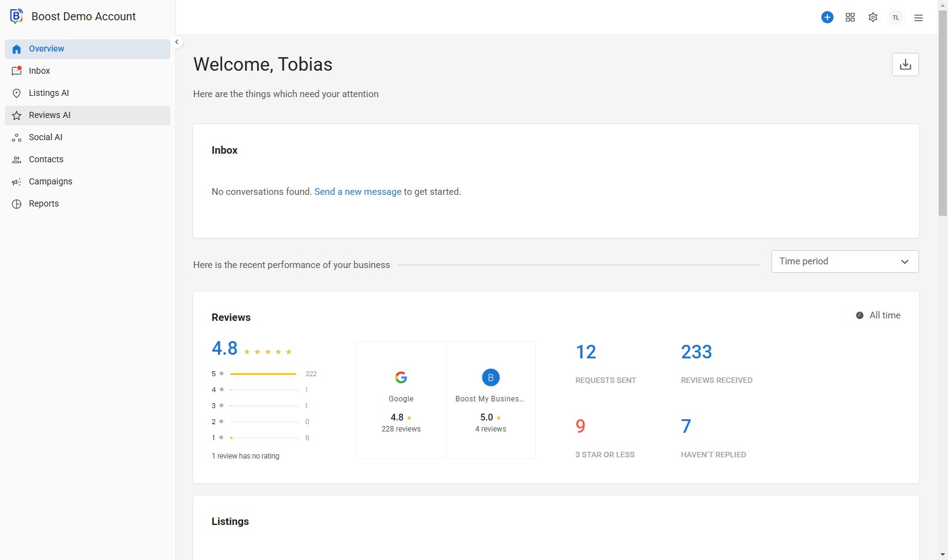Select the Boost My Business review source
This screenshot has height=560, width=948.
[490, 377]
